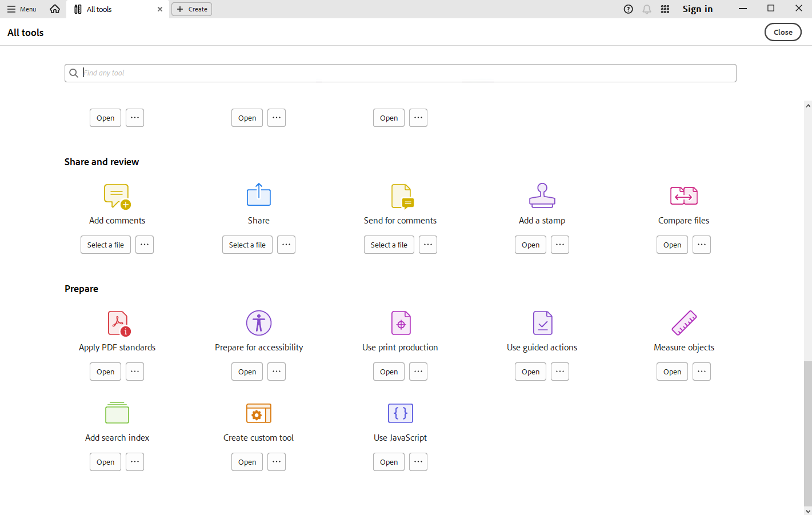Viewport: 812px width, 515px height.
Task: Select the Add a stamp icon
Action: 542,195
